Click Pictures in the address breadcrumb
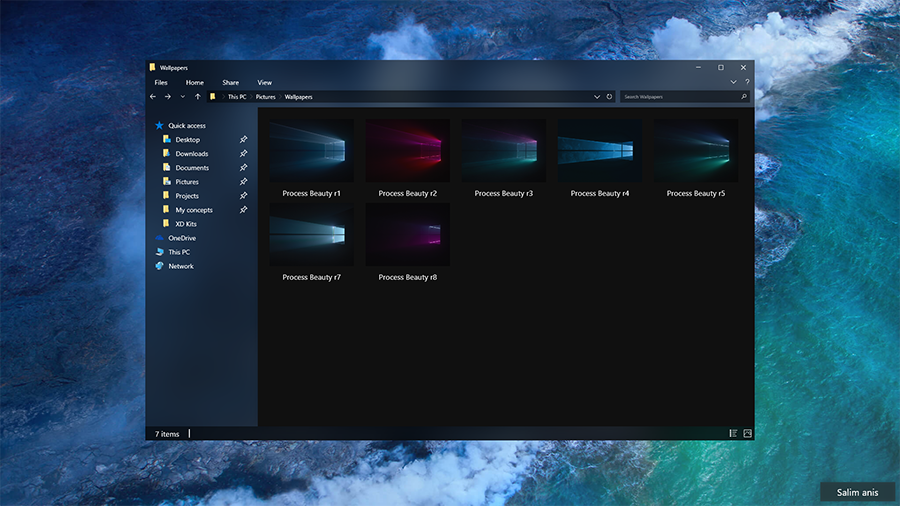The image size is (900, 506). tap(265, 97)
